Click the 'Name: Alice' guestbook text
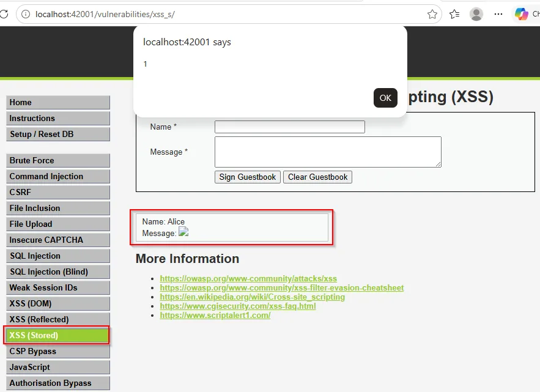540x392 pixels. coord(163,221)
